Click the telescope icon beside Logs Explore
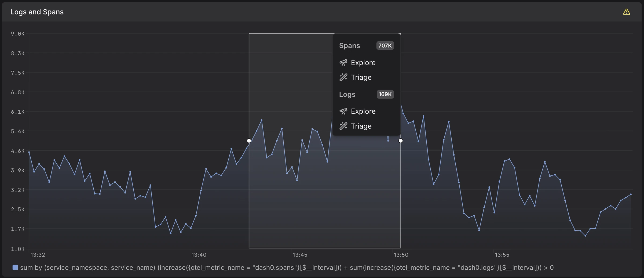The height and width of the screenshot is (278, 644). [x=343, y=111]
